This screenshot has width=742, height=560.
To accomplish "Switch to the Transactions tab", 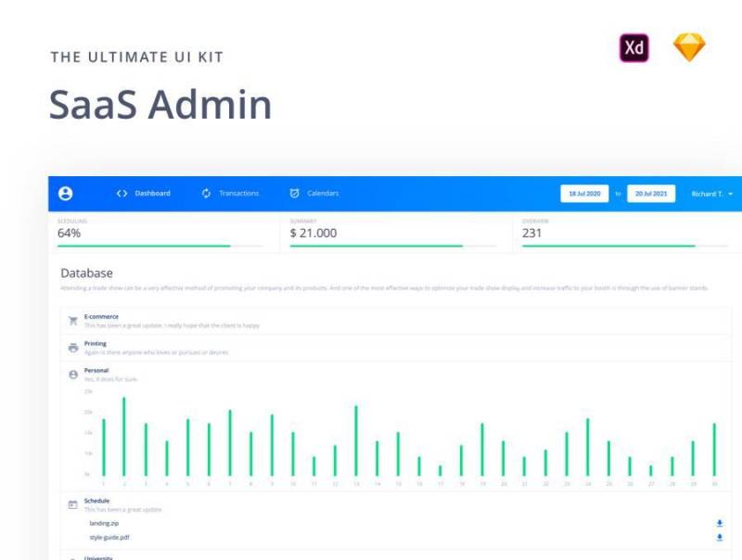I will [x=238, y=194].
